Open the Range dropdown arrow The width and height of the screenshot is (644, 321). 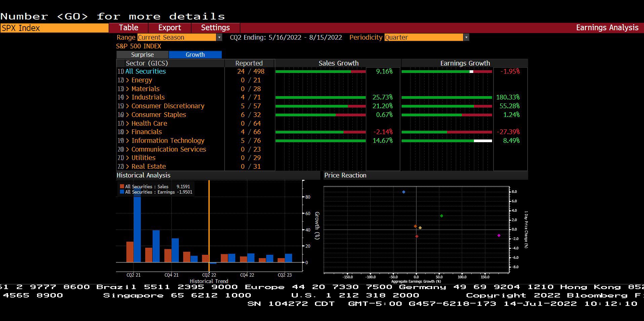pos(219,37)
